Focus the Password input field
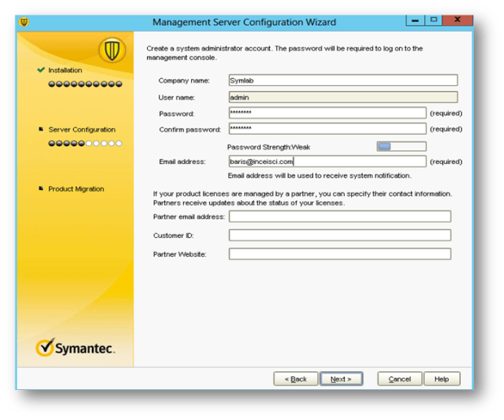The image size is (504, 420). coord(327,113)
